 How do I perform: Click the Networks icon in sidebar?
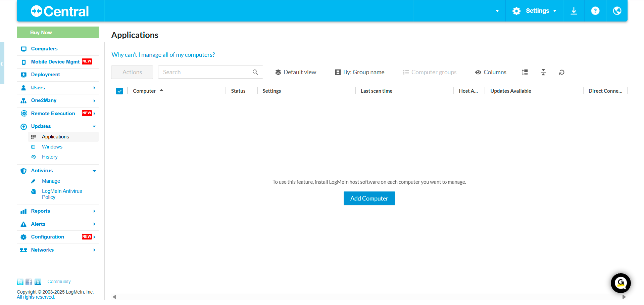23,250
